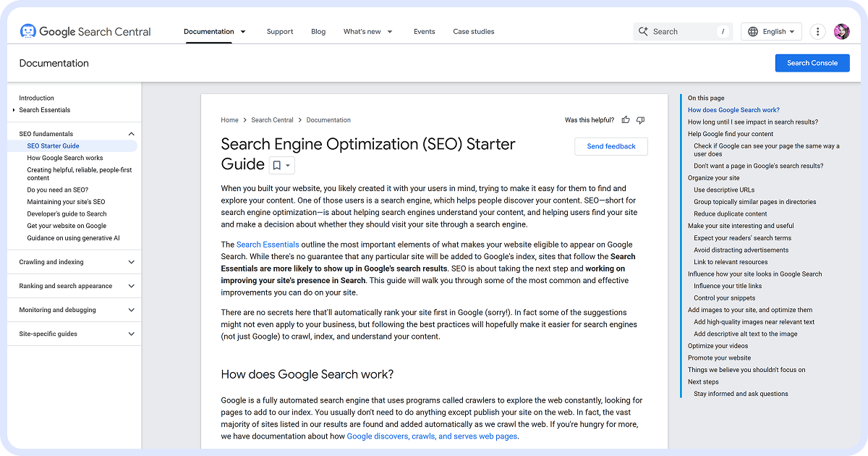Image resolution: width=868 pixels, height=456 pixels.
Task: Click the profile avatar picture
Action: coord(841,31)
